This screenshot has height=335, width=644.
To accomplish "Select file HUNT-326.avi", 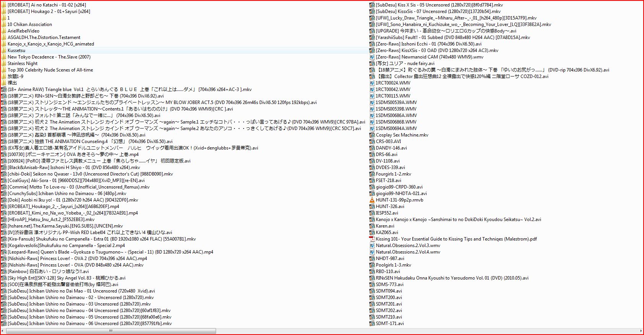I will [x=390, y=206].
